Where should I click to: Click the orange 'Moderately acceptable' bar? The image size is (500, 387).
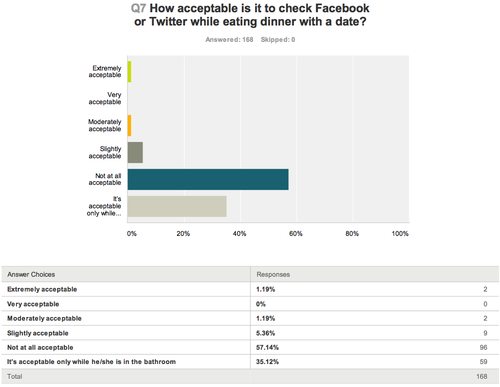129,125
